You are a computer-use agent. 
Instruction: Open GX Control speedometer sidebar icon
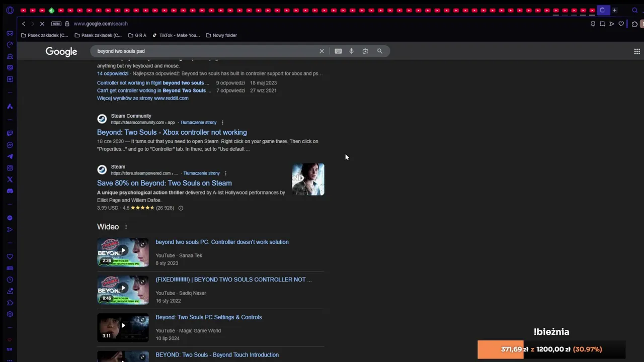(10, 45)
